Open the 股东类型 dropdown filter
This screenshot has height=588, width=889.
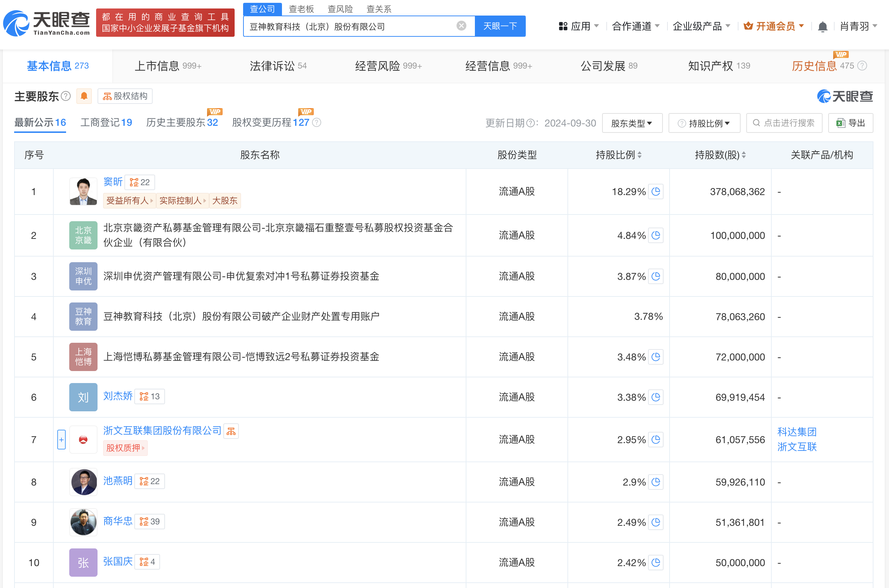click(632, 123)
